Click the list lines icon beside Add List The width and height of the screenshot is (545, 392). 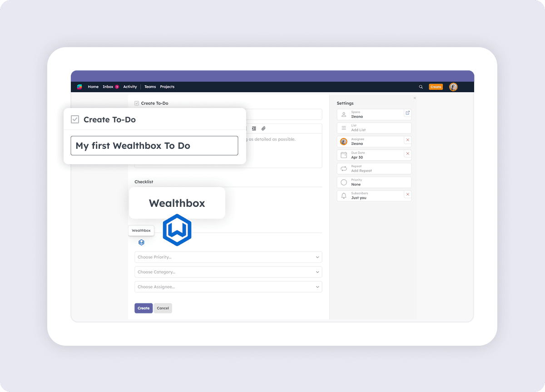(x=344, y=128)
